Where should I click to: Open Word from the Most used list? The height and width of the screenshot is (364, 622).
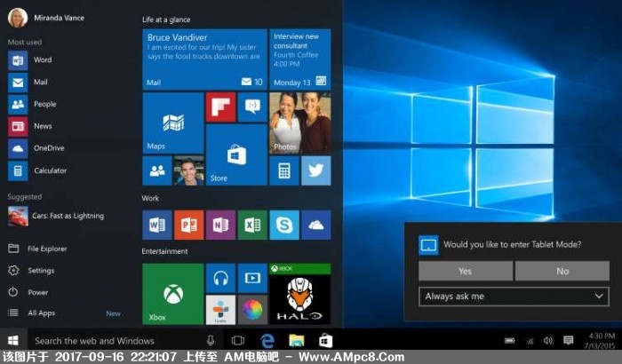[x=30, y=60]
